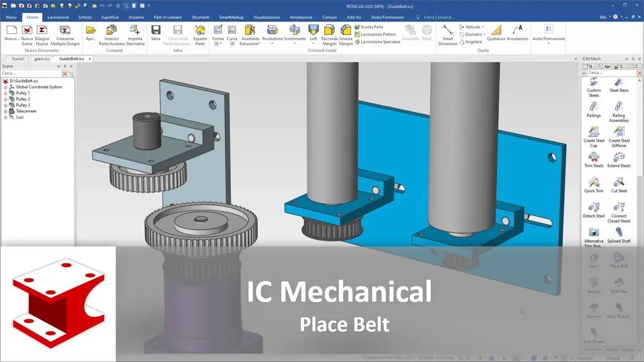
Task: Open Nuova Scena tool
Action: [x=27, y=35]
